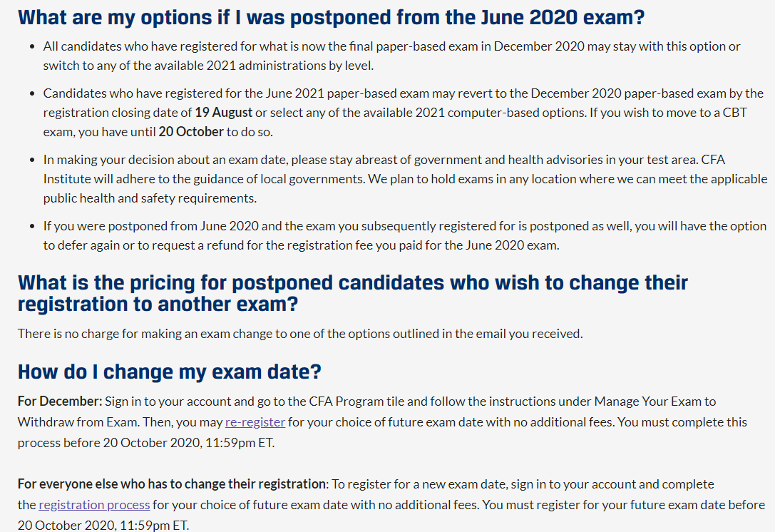
Task: Click the bullet starting 'In making your decision'
Action: point(405,179)
